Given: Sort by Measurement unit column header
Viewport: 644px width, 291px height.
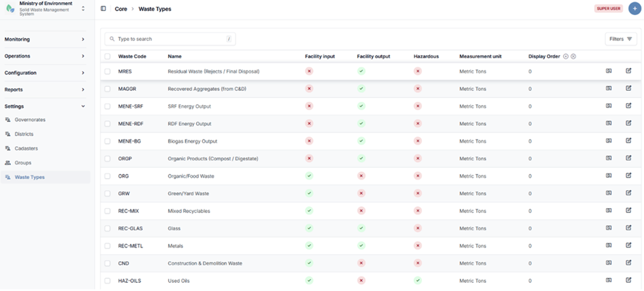Looking at the screenshot, I should 480,56.
